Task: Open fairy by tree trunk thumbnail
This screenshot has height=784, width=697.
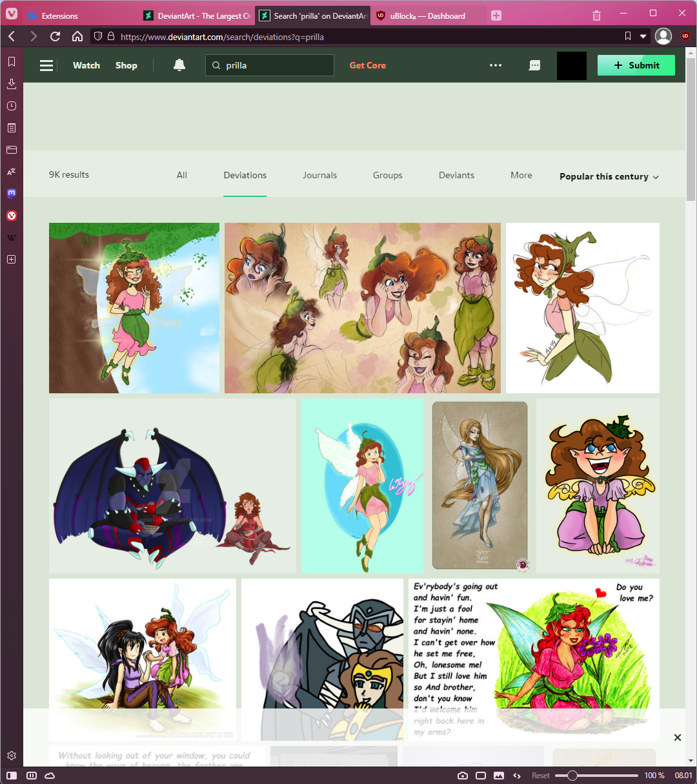Action: 134,308
